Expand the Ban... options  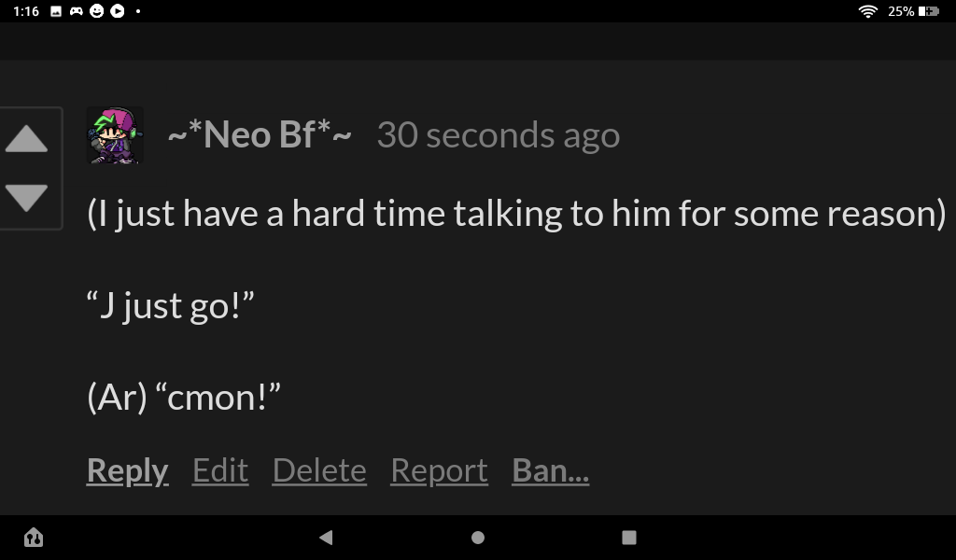click(551, 470)
